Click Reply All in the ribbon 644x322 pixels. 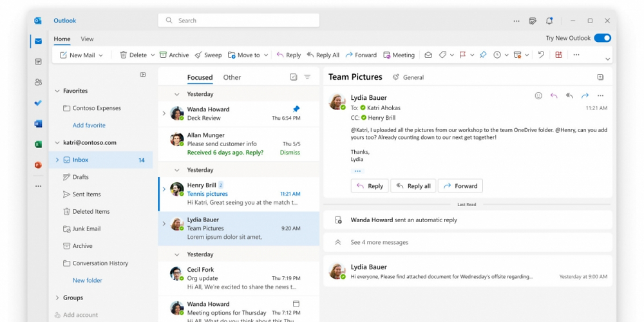point(323,55)
